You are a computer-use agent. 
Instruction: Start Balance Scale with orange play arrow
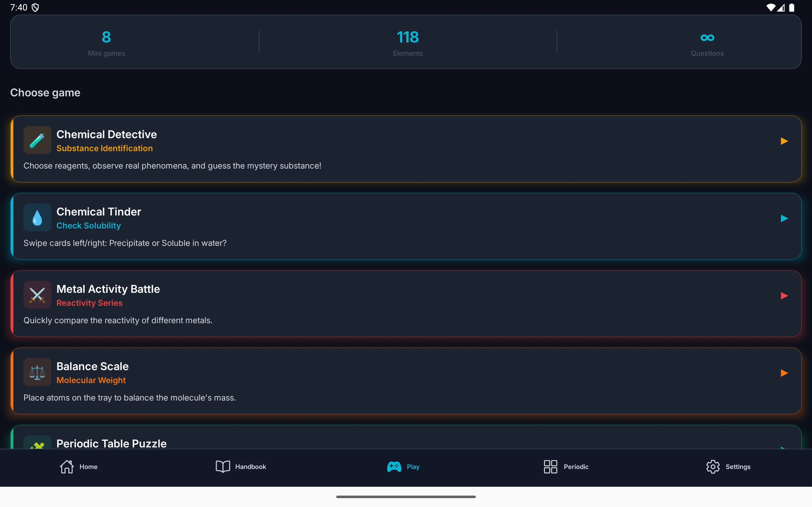[x=784, y=373]
